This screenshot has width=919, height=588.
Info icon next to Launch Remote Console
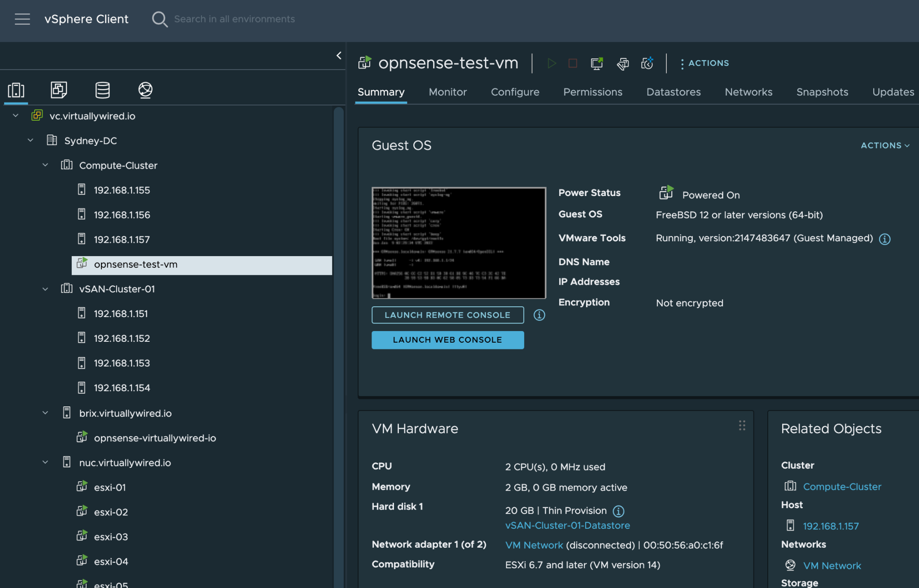pos(539,315)
